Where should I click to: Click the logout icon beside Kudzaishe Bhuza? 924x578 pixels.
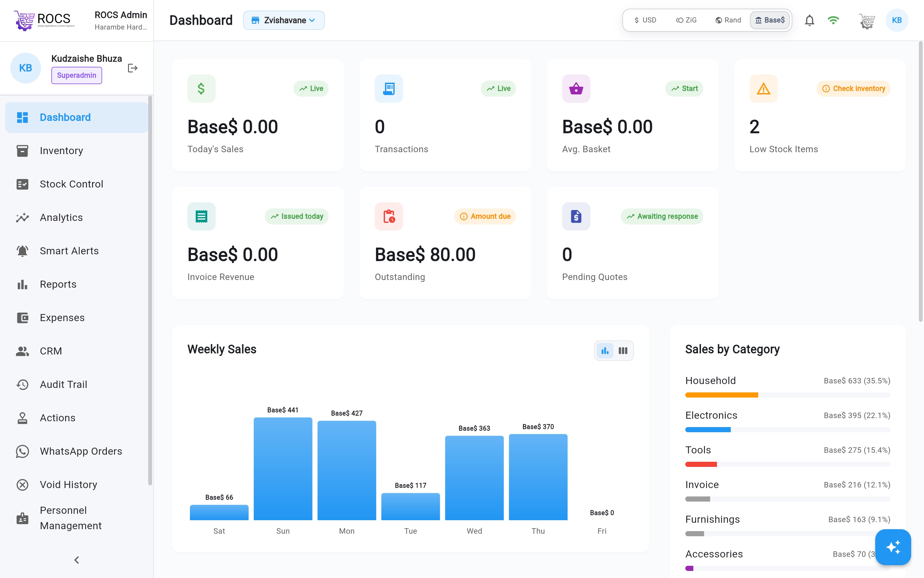(x=133, y=68)
